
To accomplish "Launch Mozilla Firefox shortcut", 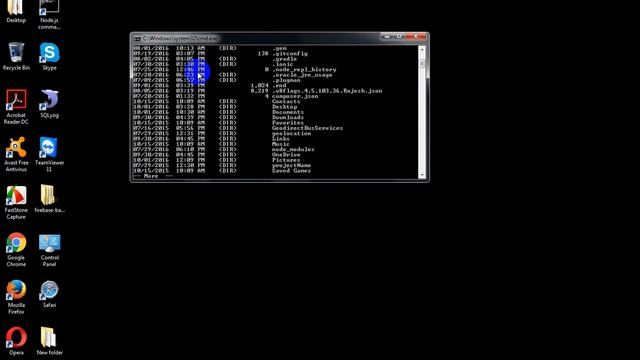I will tap(16, 297).
